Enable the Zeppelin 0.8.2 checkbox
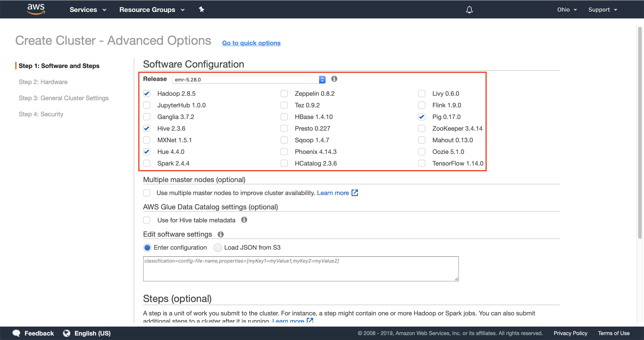 284,93
